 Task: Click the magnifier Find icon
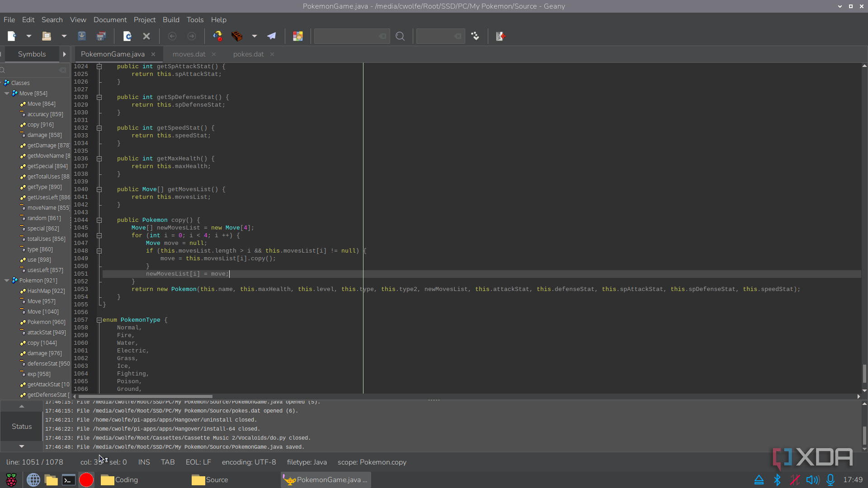click(400, 36)
